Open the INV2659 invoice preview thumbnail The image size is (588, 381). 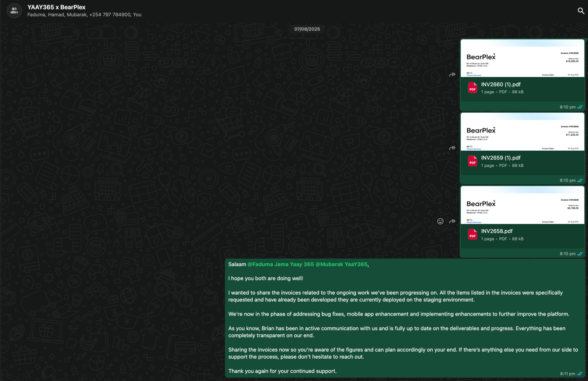click(522, 132)
